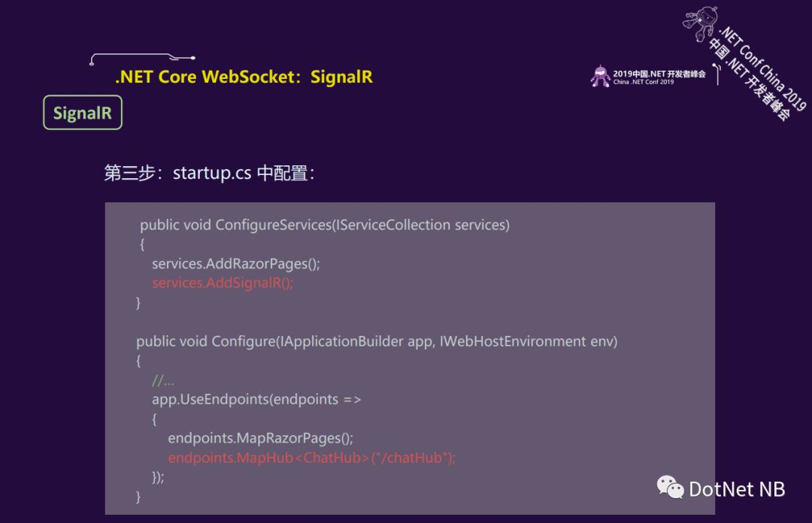Click the red line 'services.AddSignalR();'
812x523 pixels.
(222, 283)
